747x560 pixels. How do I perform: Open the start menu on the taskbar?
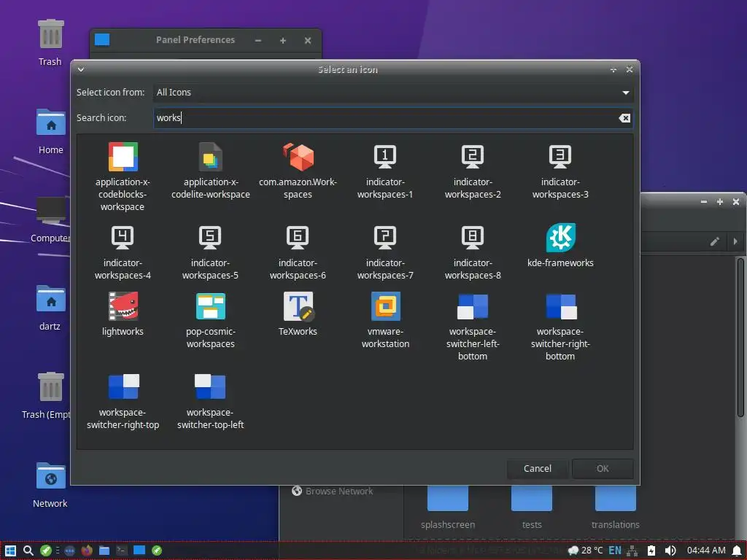[x=10, y=551]
